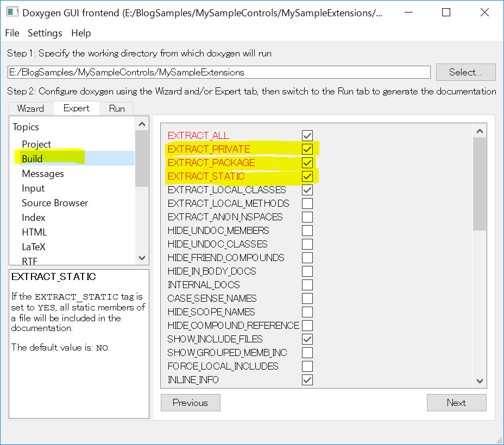Switch to the Run tab
Viewport: 504px width, 445px height.
coord(117,109)
